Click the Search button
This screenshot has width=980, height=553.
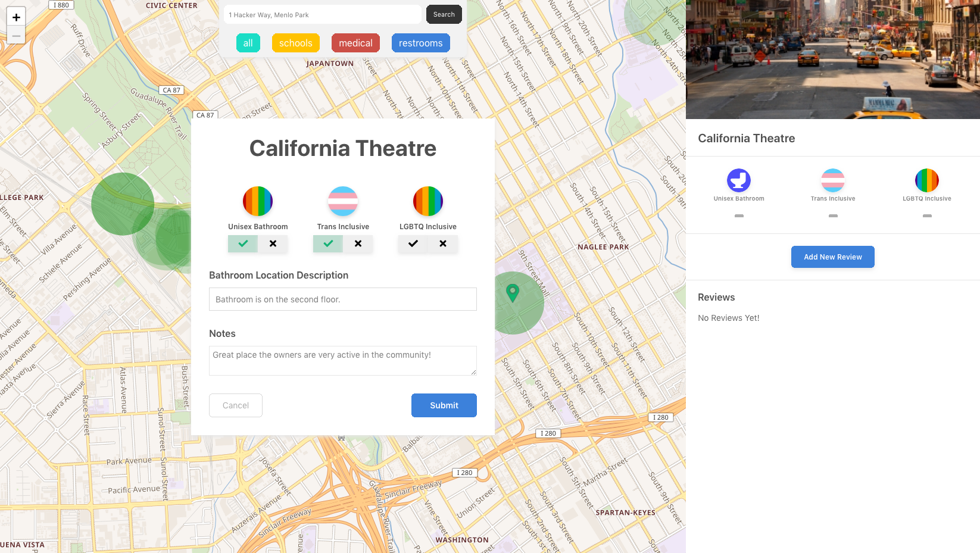click(444, 14)
